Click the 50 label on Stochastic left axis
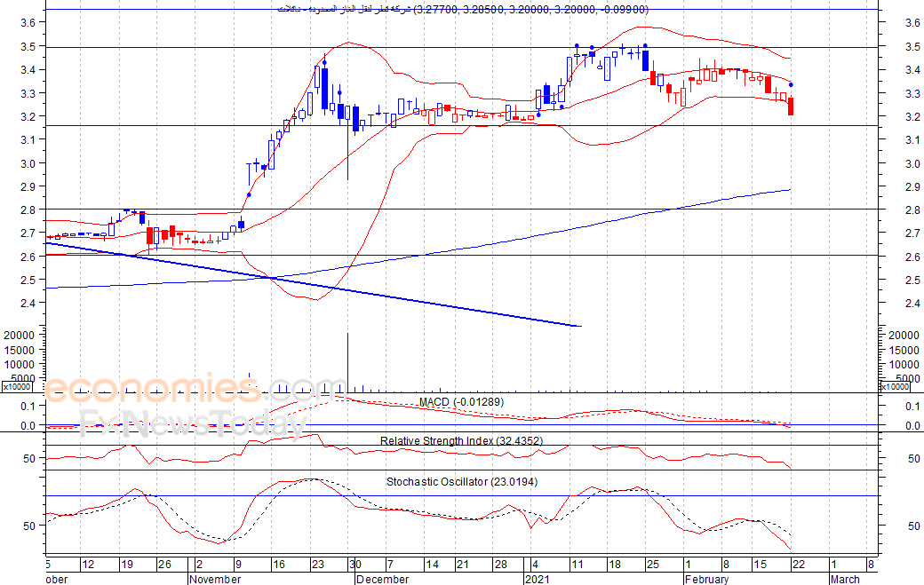The width and height of the screenshot is (924, 585). (x=29, y=526)
